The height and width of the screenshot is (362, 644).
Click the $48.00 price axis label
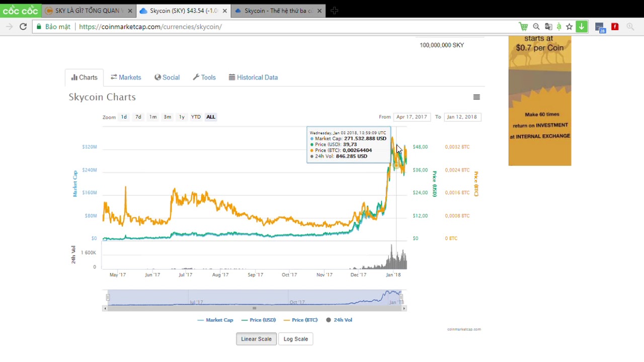click(420, 147)
